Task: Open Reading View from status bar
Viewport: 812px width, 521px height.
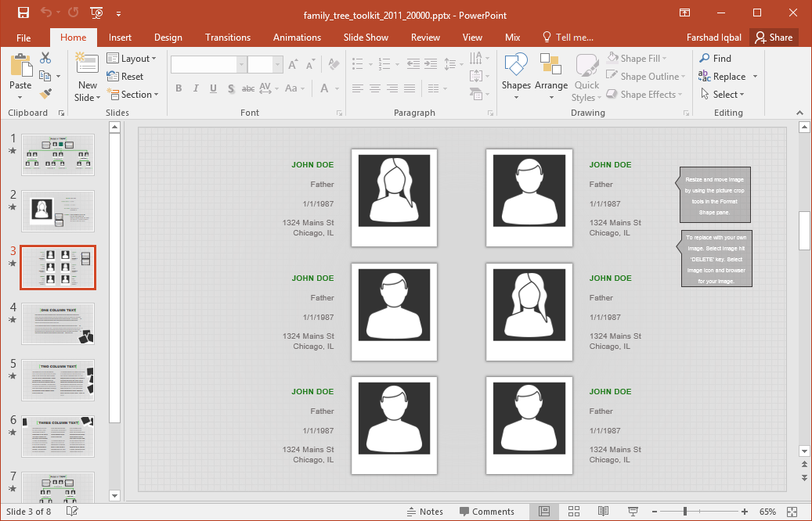Action: click(x=603, y=512)
